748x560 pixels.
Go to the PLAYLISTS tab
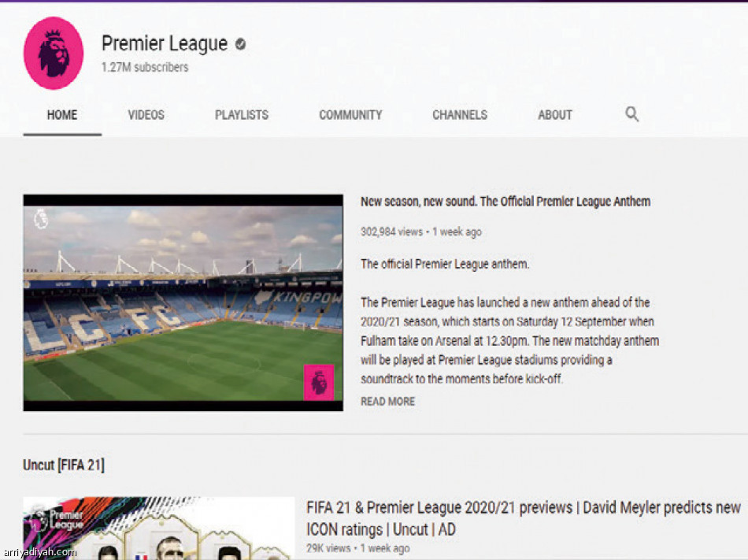242,115
